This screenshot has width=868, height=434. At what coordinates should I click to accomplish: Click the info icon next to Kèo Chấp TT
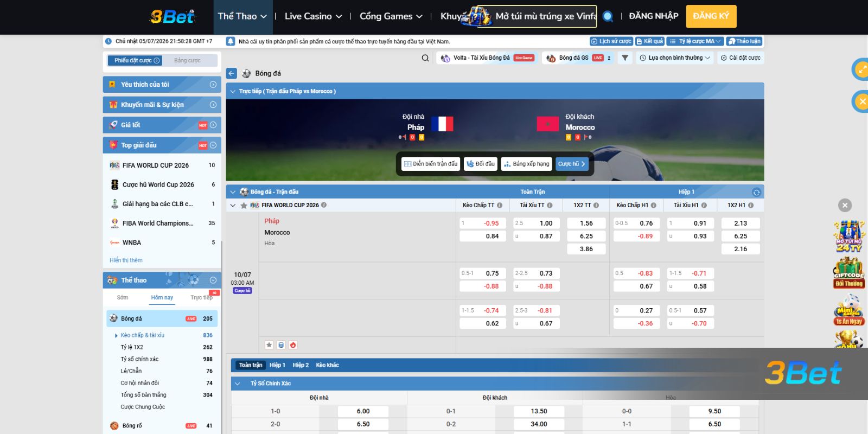tap(500, 206)
